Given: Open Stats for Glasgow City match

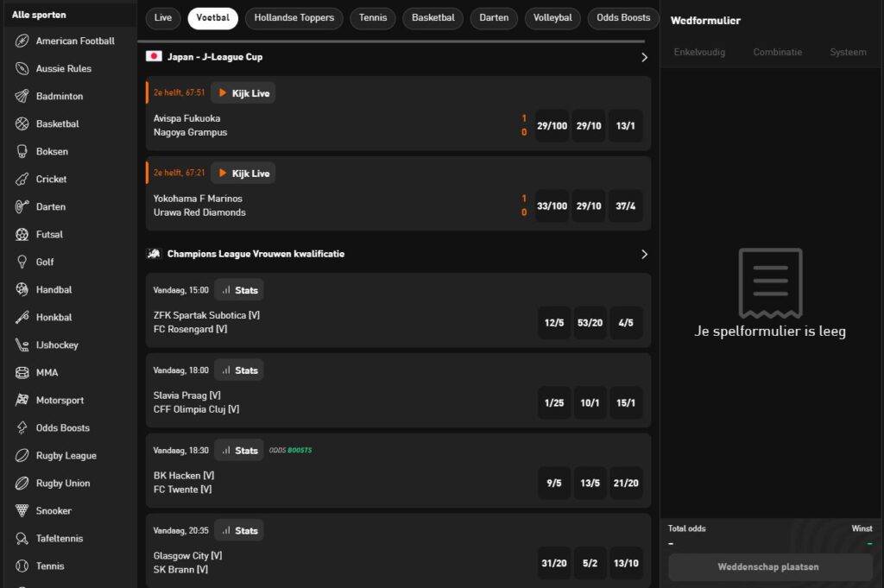Looking at the screenshot, I should 239,530.
